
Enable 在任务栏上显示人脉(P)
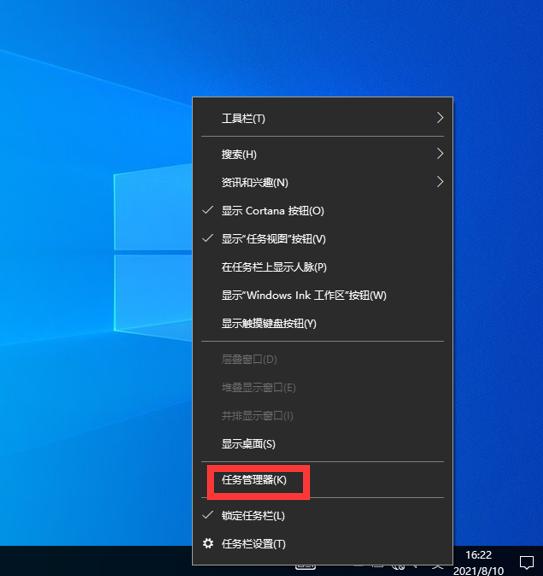323,267
